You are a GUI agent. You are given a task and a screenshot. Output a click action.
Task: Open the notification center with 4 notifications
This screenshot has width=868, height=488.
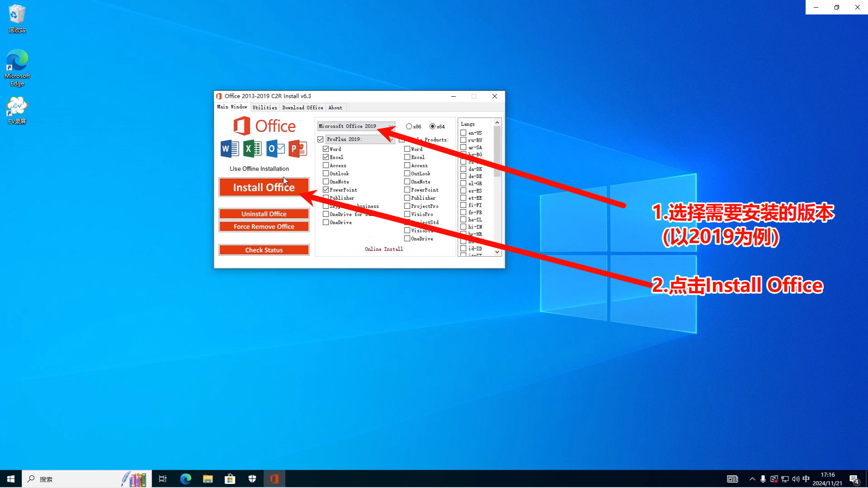tap(854, 479)
